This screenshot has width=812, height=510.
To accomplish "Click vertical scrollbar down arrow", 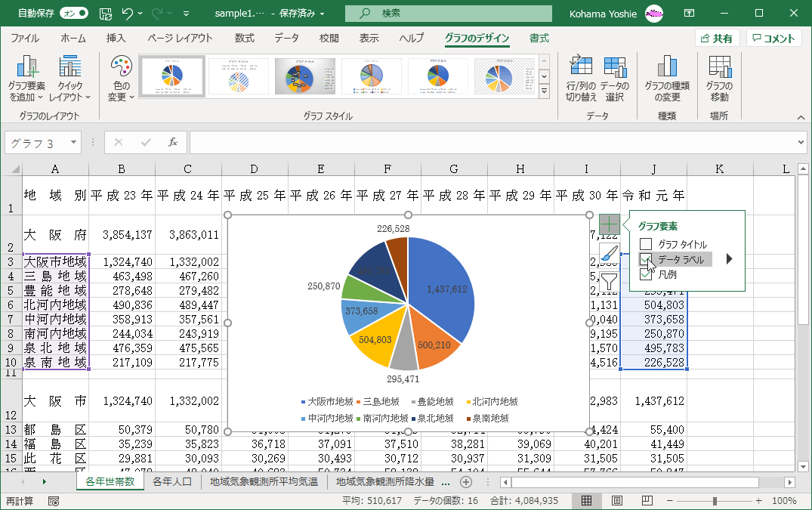I will tap(803, 466).
